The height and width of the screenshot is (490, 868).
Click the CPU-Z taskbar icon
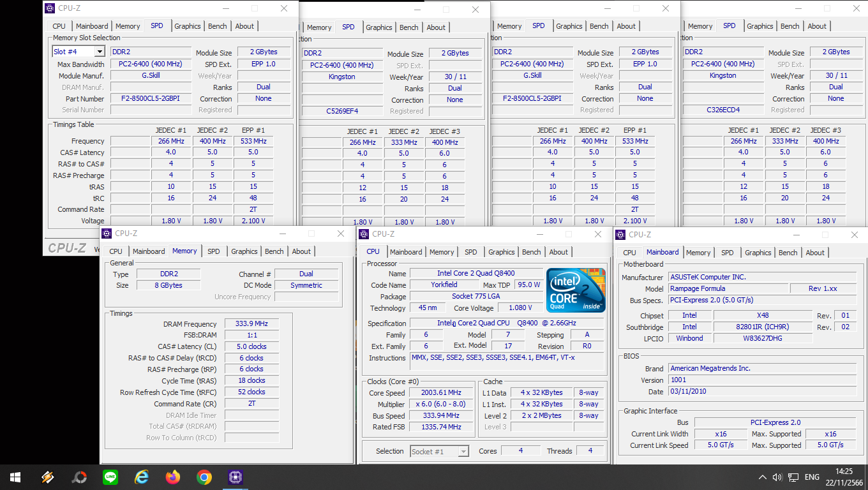tap(236, 477)
